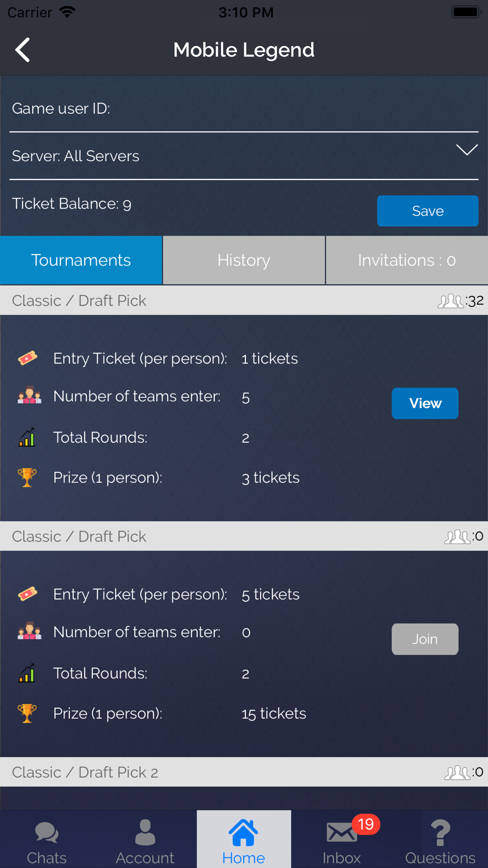
Task: Switch to the History tab
Action: [x=244, y=260]
